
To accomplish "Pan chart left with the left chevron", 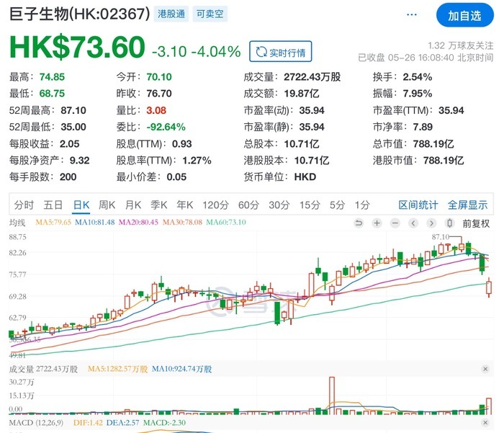I will tap(413, 223).
